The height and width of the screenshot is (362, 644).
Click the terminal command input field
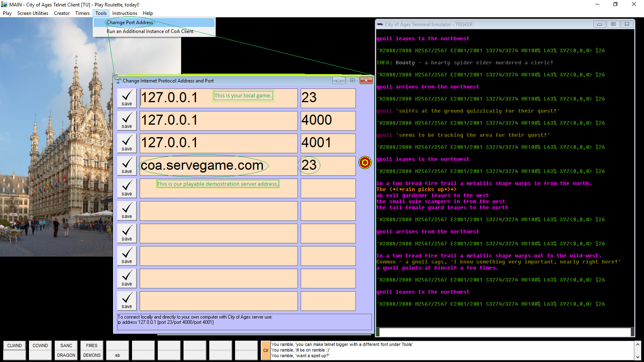[x=503, y=332]
